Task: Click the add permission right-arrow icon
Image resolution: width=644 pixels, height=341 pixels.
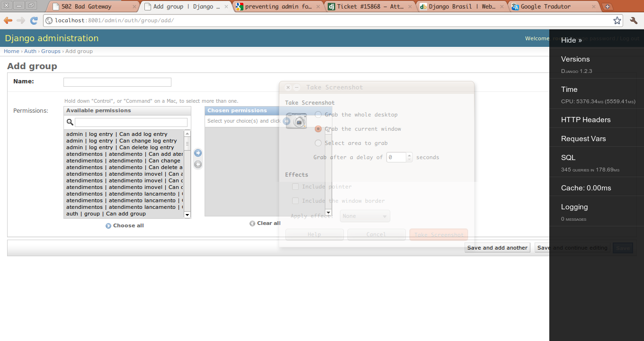Action: pos(198,153)
